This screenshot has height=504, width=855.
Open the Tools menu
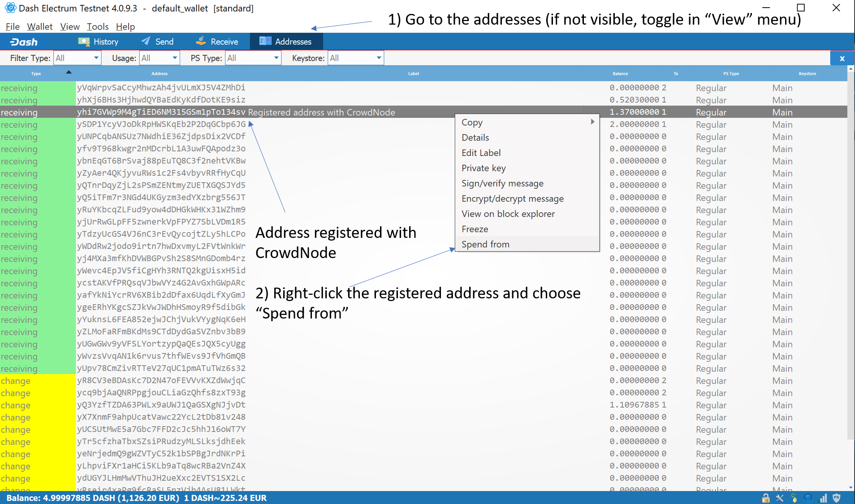click(98, 26)
